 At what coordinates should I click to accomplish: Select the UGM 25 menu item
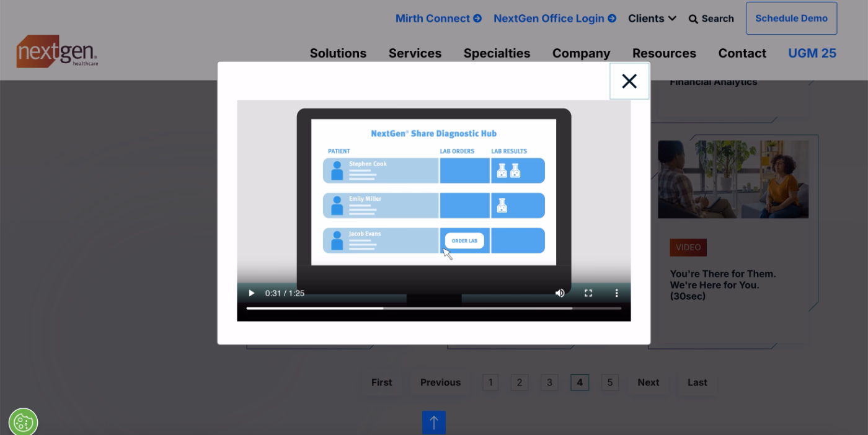[x=812, y=53]
